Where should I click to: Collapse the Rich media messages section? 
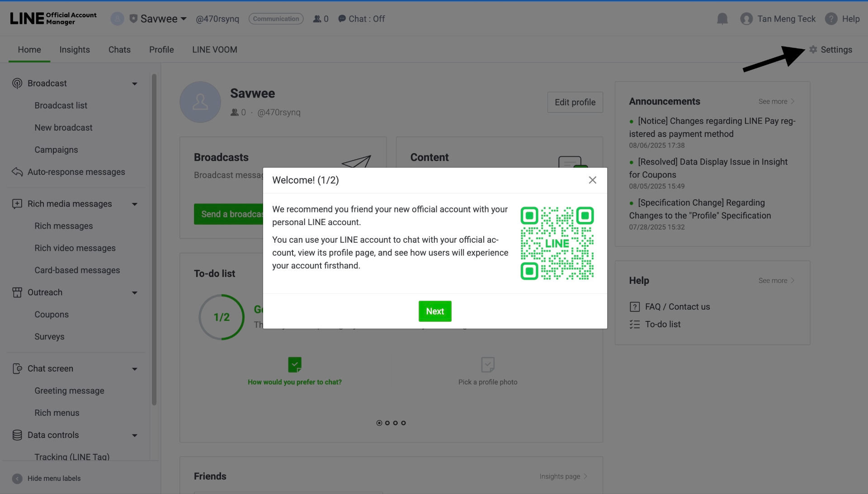click(x=135, y=204)
